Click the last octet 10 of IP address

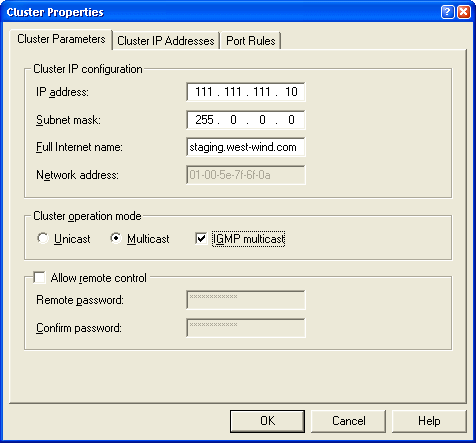291,92
